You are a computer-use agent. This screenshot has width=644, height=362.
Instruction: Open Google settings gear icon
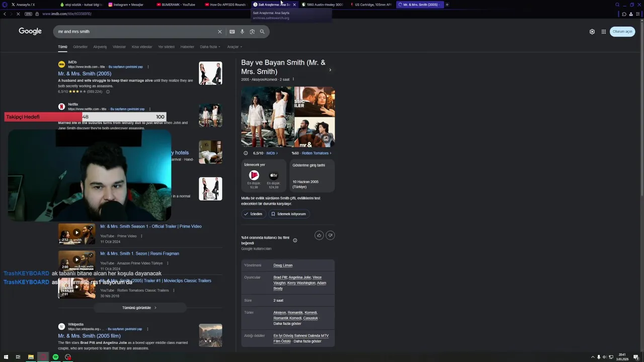(x=592, y=32)
